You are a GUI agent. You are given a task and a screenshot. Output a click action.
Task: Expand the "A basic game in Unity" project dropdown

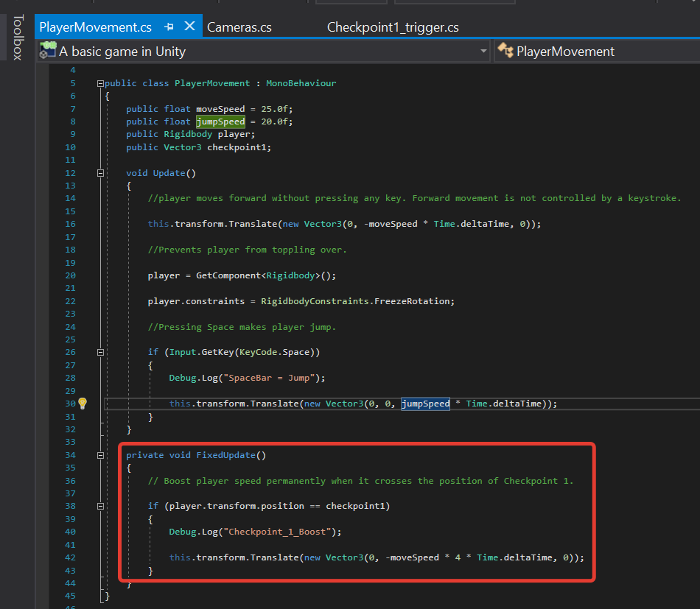coord(483,52)
